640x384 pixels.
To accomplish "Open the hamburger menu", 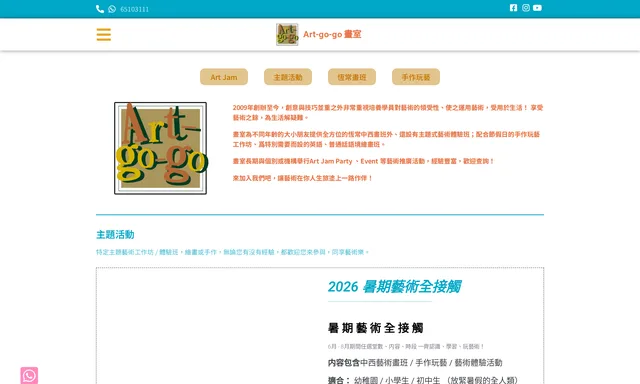I will (104, 34).
